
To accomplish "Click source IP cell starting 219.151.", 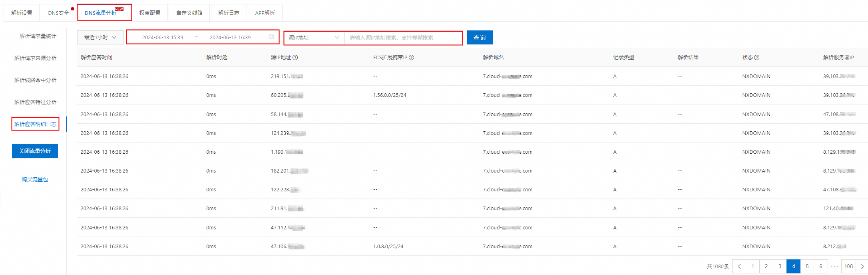I will pyautogui.click(x=287, y=76).
